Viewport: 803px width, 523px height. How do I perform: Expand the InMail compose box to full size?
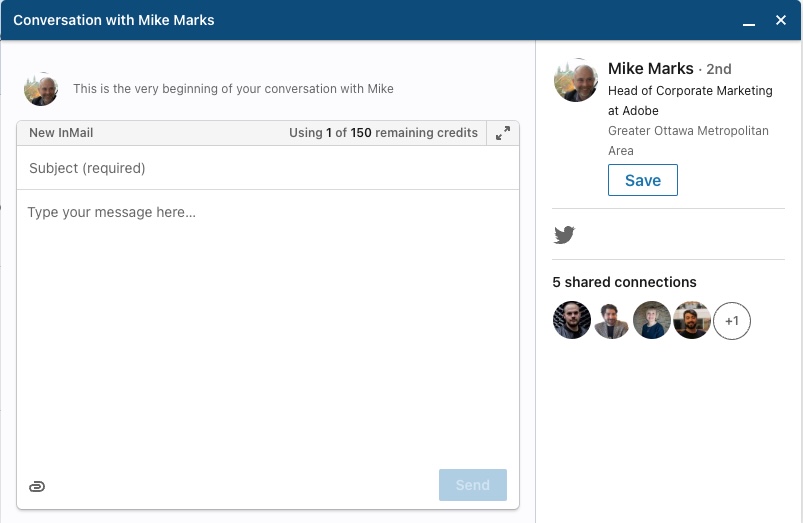pyautogui.click(x=503, y=133)
